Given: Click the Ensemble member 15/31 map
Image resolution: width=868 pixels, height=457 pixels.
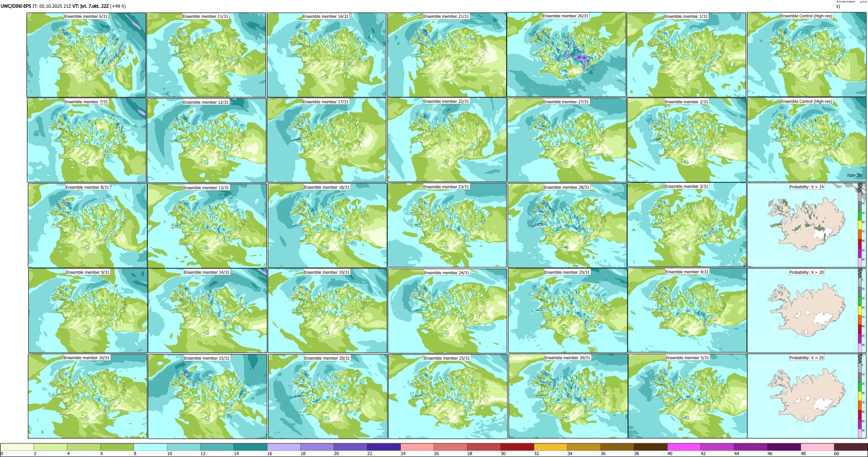Looking at the screenshot, I should coord(207,397).
